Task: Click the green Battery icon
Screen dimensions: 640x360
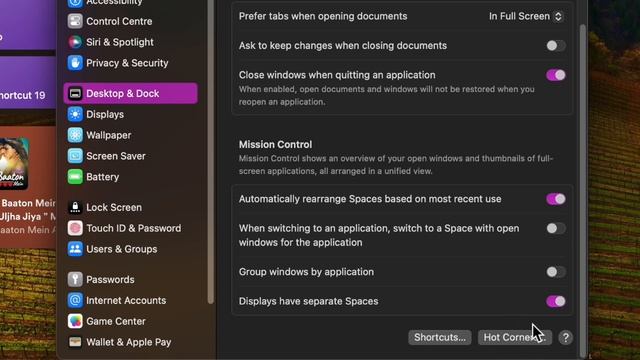Action: 75,177
